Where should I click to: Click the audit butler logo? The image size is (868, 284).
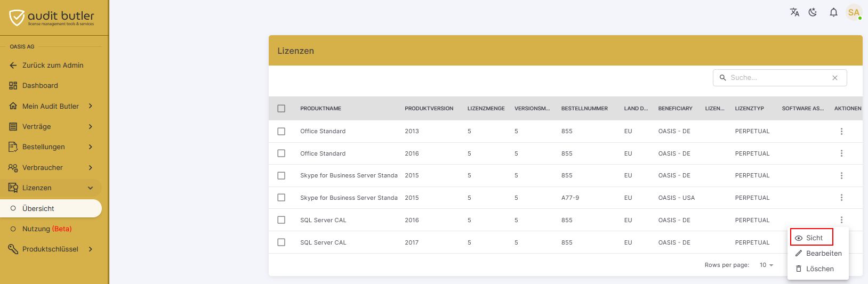(x=52, y=18)
